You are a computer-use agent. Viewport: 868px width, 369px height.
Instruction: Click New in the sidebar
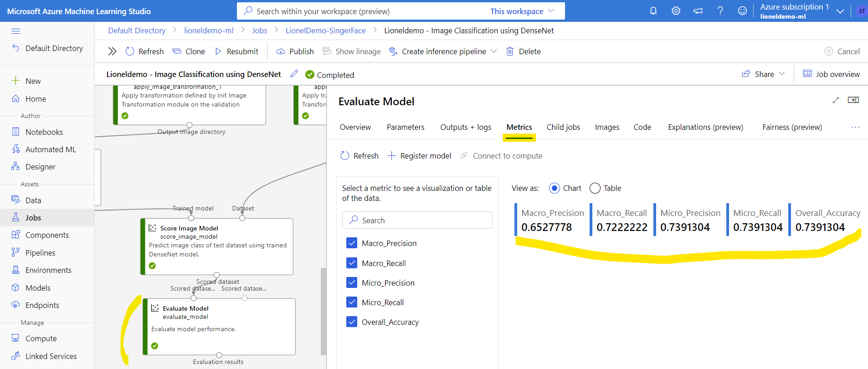click(26, 81)
